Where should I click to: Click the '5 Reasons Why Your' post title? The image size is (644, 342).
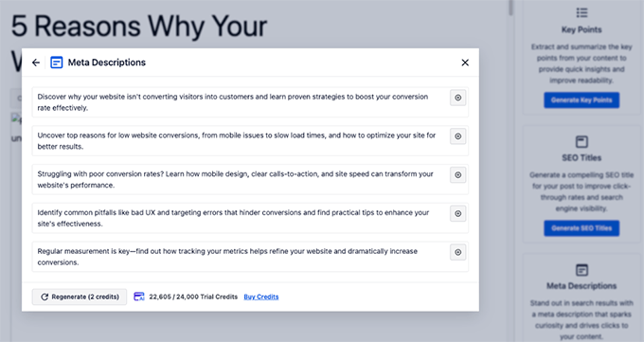tap(139, 27)
